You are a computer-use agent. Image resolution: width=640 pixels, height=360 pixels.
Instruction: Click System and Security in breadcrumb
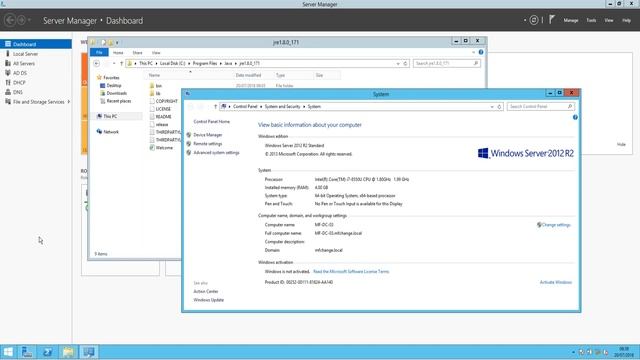[x=282, y=107]
